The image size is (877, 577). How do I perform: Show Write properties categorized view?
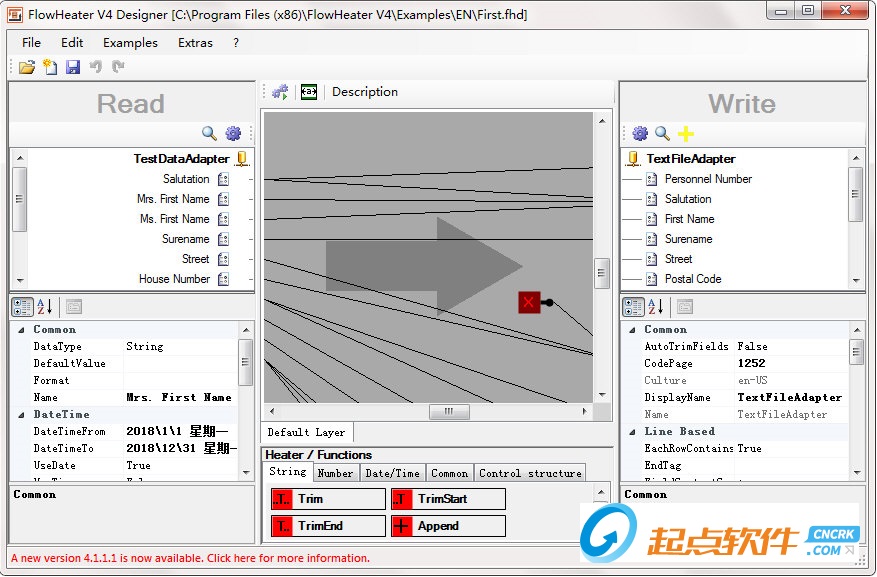coord(633,306)
